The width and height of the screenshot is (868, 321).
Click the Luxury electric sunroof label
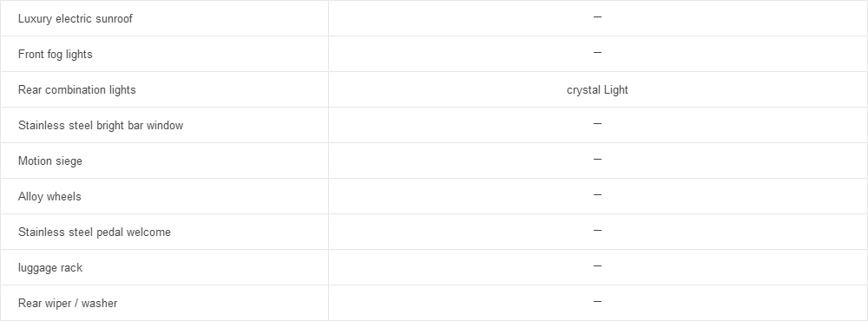(x=76, y=19)
